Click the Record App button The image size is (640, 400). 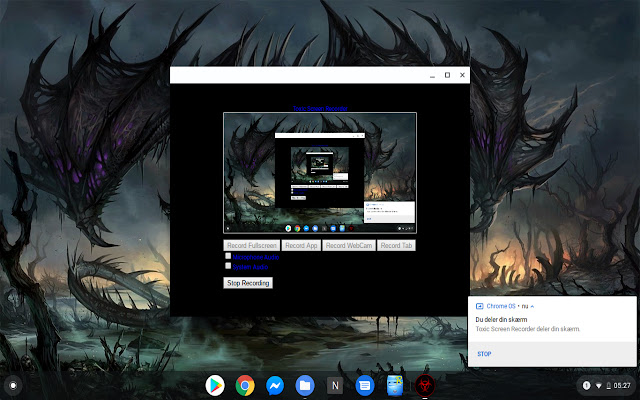pyautogui.click(x=301, y=245)
